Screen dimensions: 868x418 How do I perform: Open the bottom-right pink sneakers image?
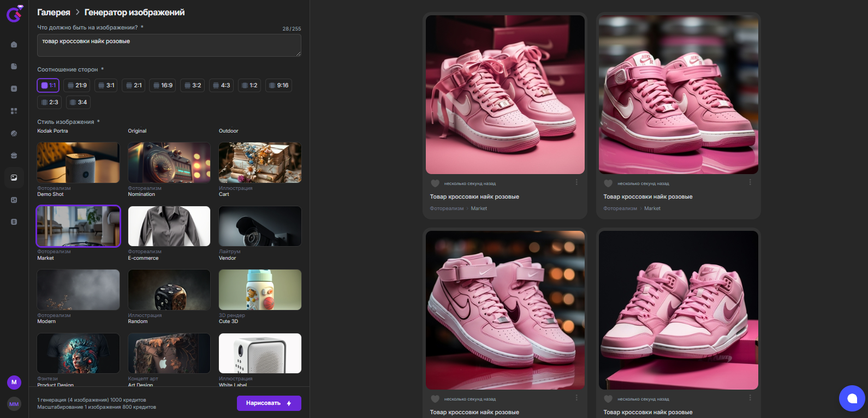click(679, 310)
